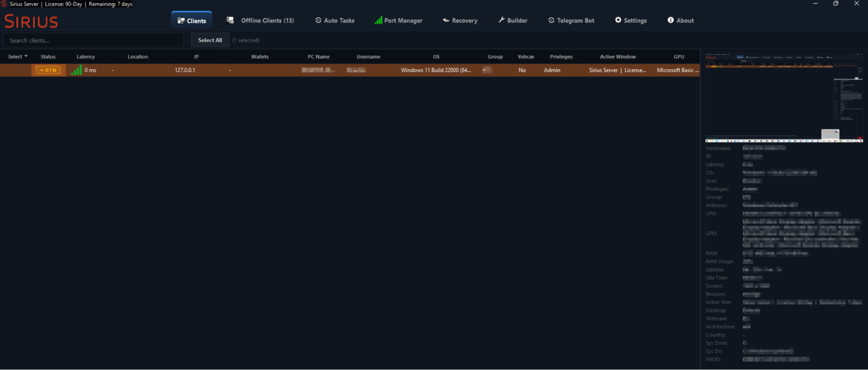Click the 'Sirius Server | License...' active window cell
The width and height of the screenshot is (868, 370).
coord(617,70)
